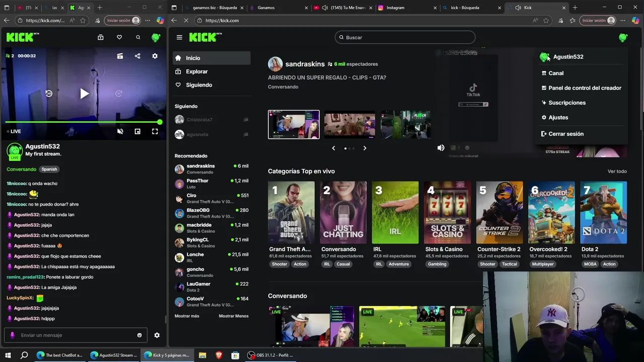The height and width of the screenshot is (362, 644).
Task: Skip forward ten seconds in left player
Action: click(x=119, y=94)
